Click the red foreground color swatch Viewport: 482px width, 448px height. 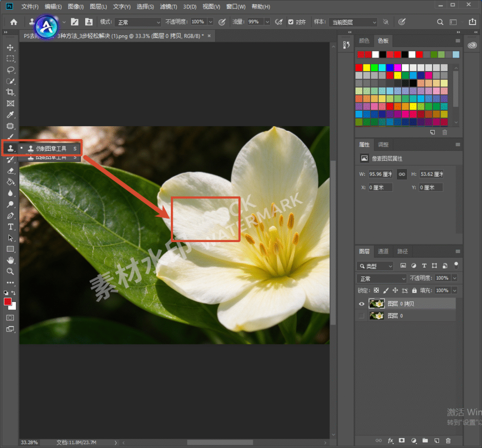[x=8, y=301]
